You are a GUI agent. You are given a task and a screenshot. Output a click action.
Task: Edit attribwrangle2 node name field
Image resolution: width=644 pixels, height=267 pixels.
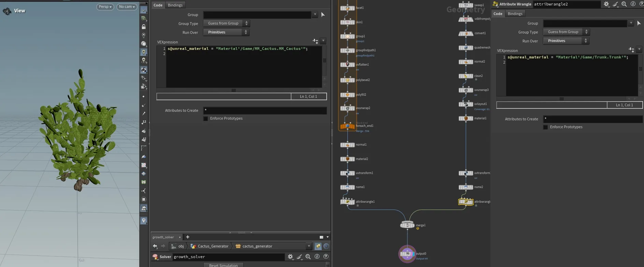click(x=567, y=4)
